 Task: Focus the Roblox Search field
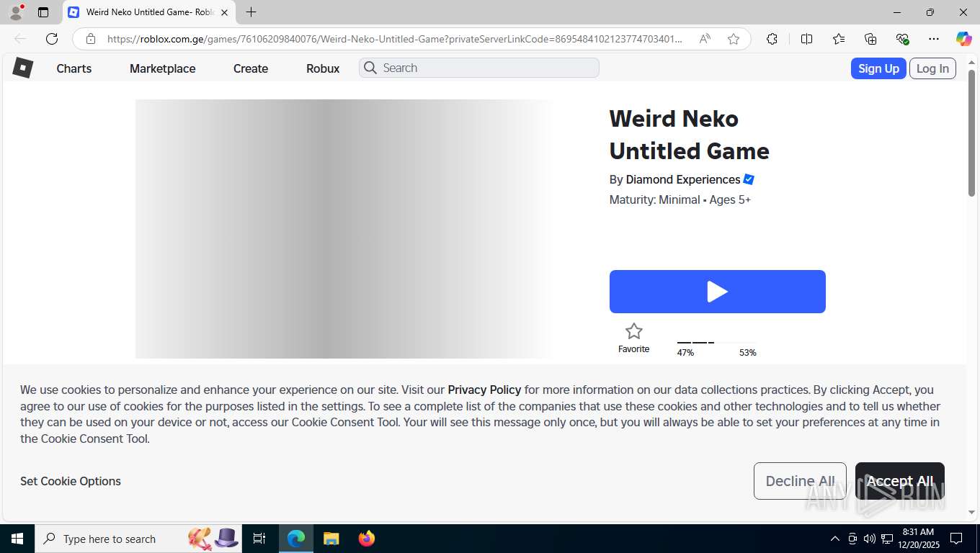[479, 68]
